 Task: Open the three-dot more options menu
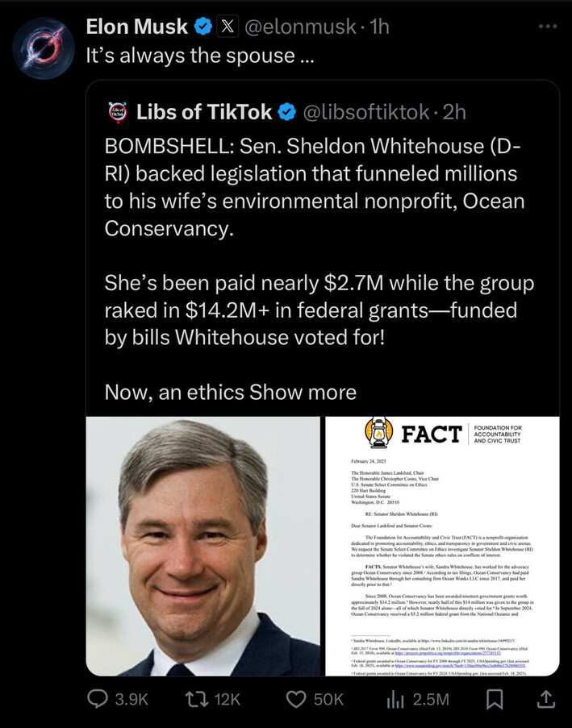[x=548, y=26]
